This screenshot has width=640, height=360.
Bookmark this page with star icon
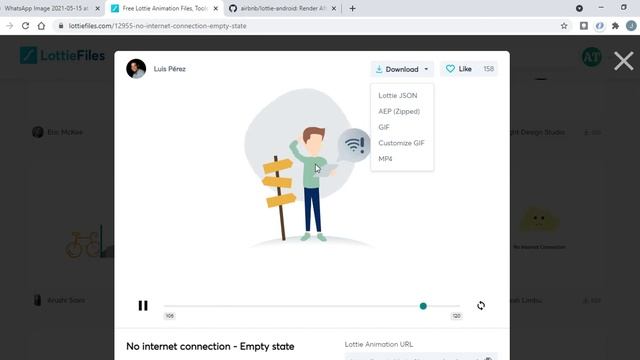coord(564,26)
